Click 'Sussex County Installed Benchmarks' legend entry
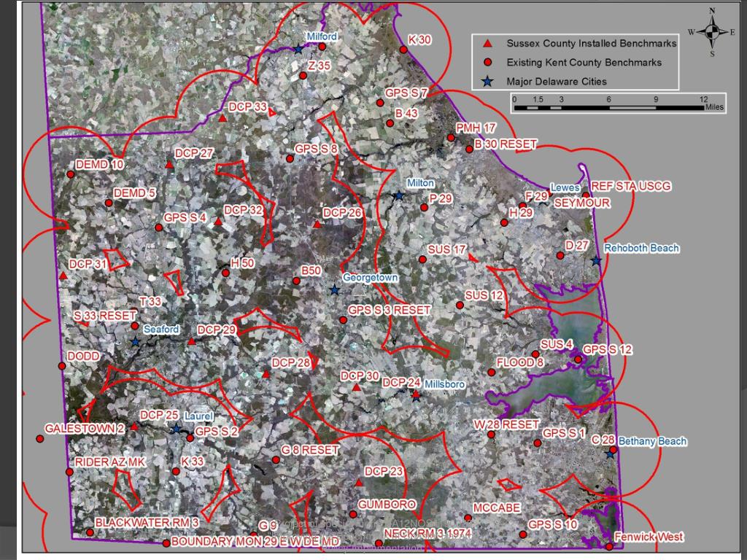The height and width of the screenshot is (560, 747). pos(591,43)
